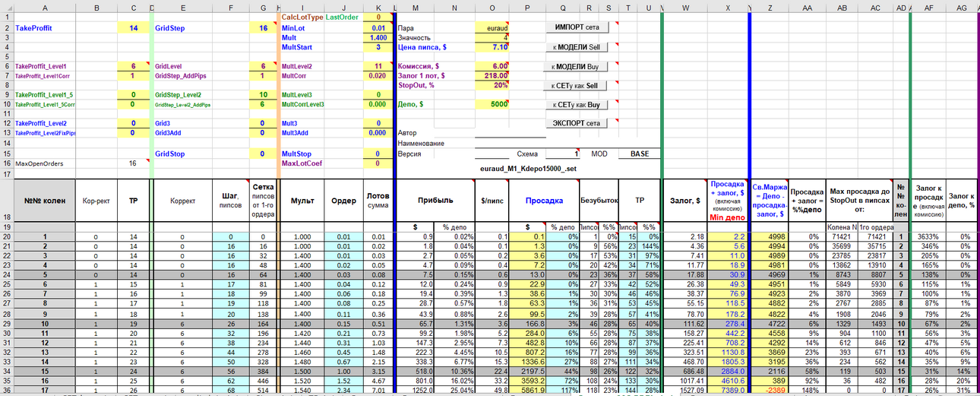Click the к МОДЕЛИ Buy button

pos(577,67)
